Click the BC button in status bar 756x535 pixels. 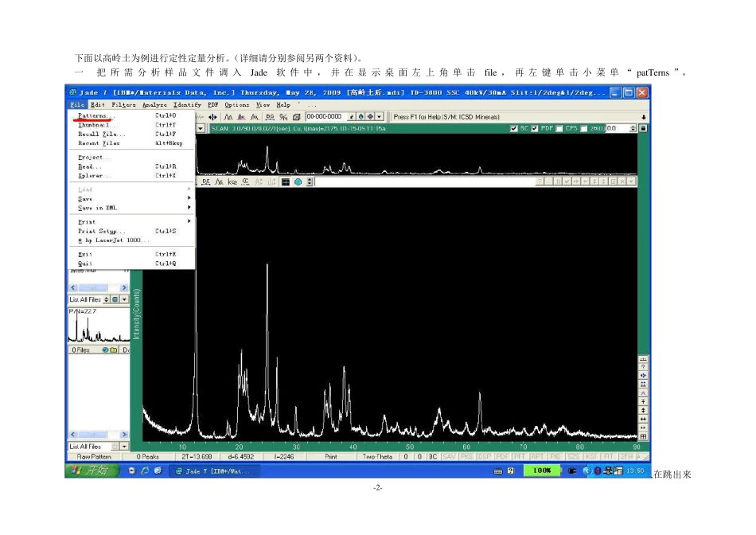tap(433, 457)
